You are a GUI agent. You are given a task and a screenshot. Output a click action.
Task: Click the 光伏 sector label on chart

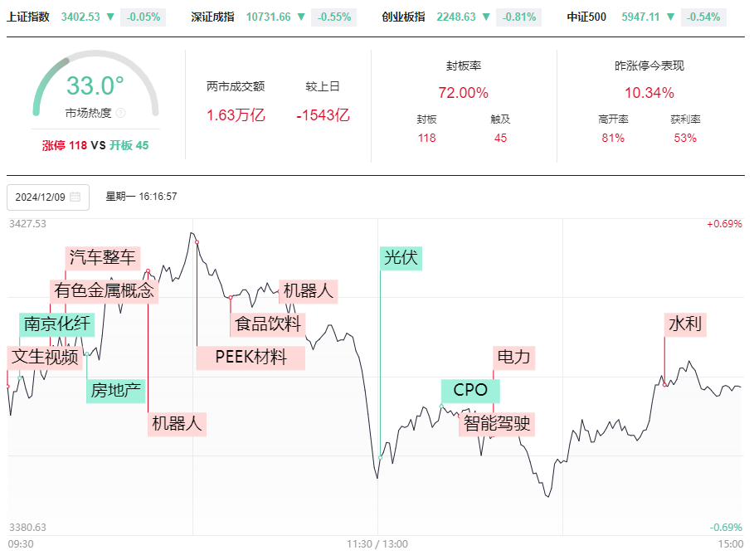coord(401,258)
